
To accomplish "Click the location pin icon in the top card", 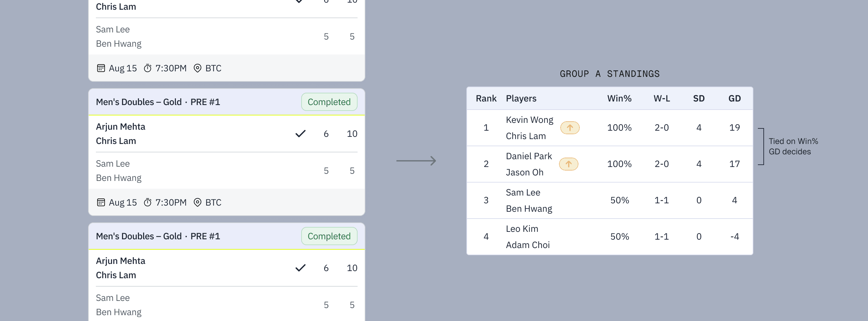I will [x=198, y=68].
